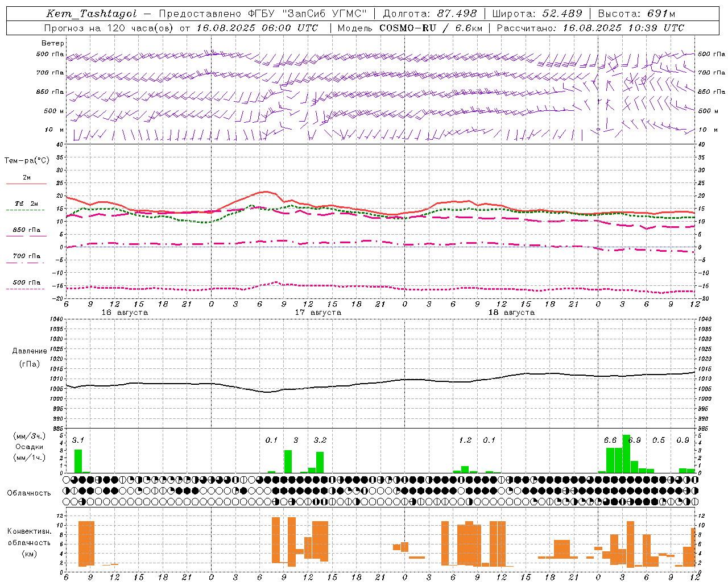The height and width of the screenshot is (582, 728).
Task: Click the '850 гПа' temperature legend entry
Action: pyautogui.click(x=27, y=230)
